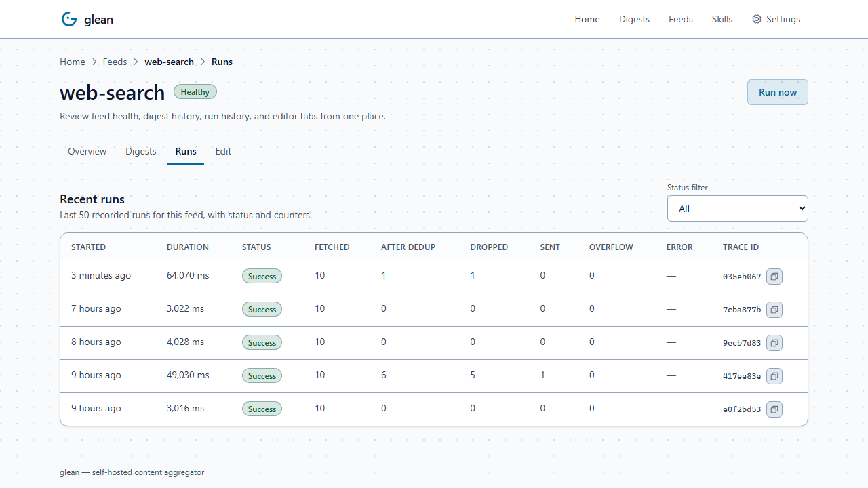
Task: Click the TRACE ID column header
Action: point(741,247)
